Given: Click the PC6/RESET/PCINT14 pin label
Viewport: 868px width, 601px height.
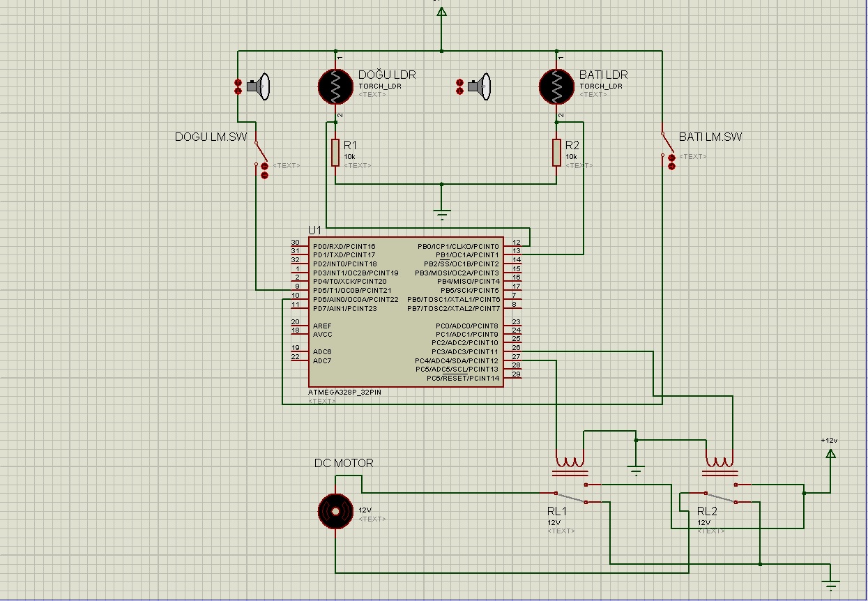Looking at the screenshot, I should (x=464, y=379).
